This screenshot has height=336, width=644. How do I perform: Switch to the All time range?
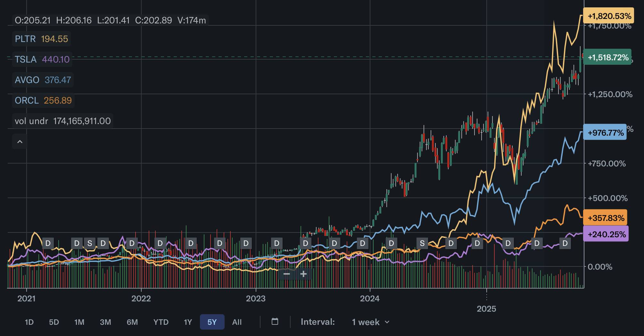coord(237,322)
